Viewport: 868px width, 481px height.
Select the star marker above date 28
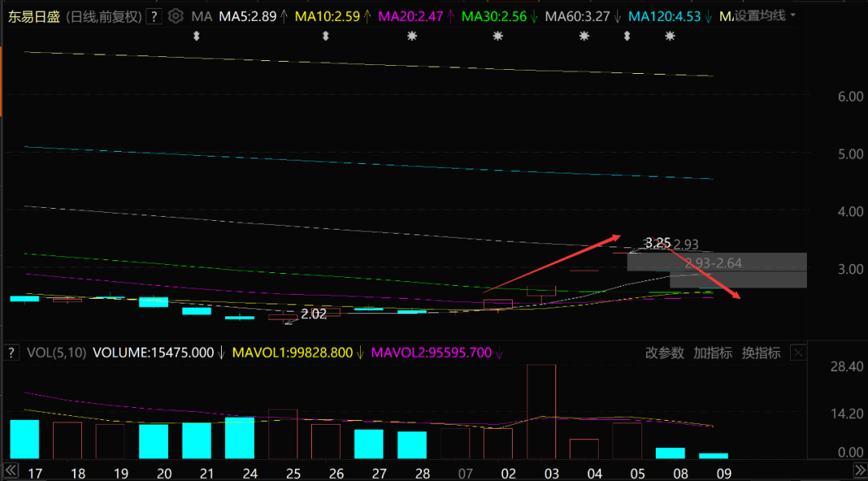coord(411,36)
